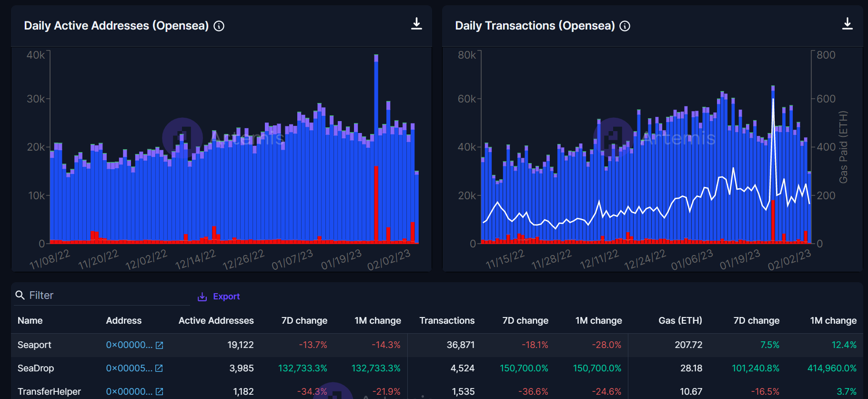
Task: Click TransferHelper -36.6% transactions change
Action: 534,391
